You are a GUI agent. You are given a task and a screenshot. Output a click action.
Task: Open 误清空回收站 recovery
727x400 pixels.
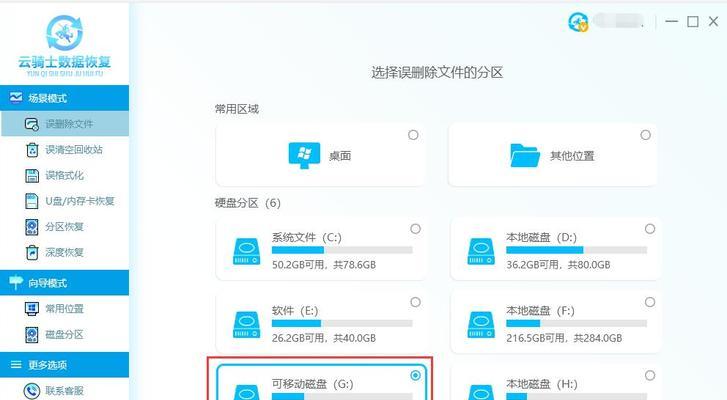pyautogui.click(x=74, y=150)
